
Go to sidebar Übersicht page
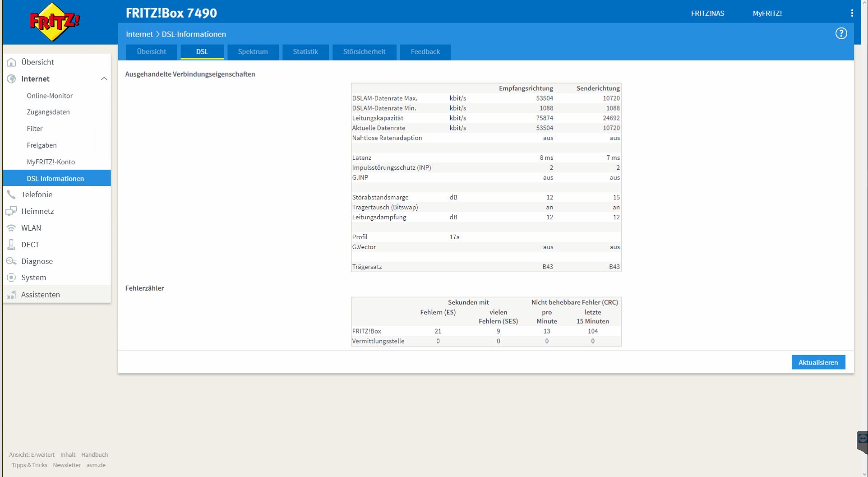point(37,62)
